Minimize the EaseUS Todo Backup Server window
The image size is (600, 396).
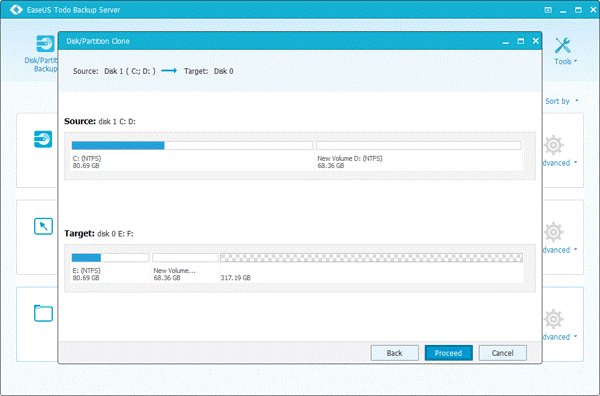pyautogui.click(x=563, y=10)
